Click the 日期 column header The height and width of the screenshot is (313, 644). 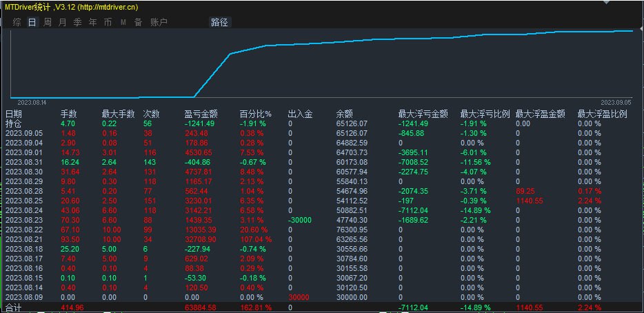(x=14, y=114)
